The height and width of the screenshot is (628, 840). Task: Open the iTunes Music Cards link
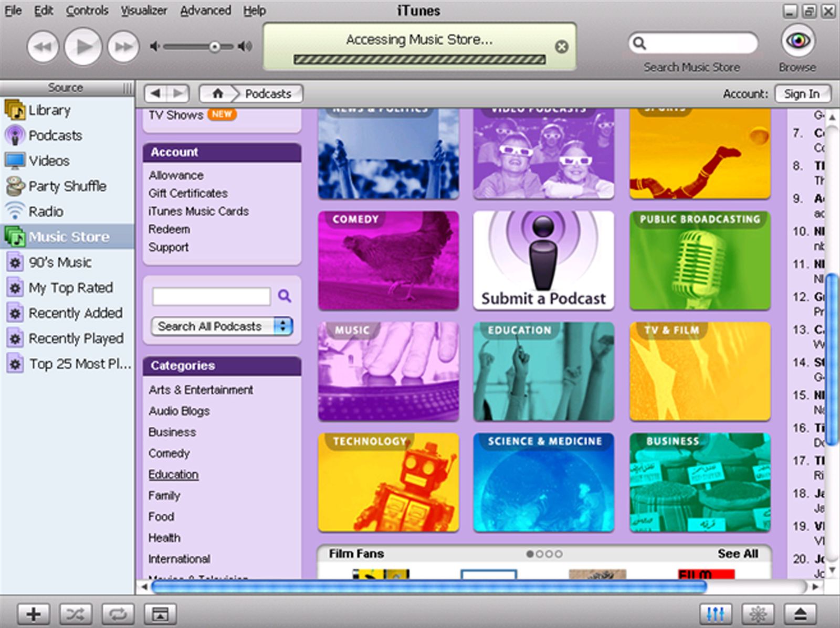[198, 211]
